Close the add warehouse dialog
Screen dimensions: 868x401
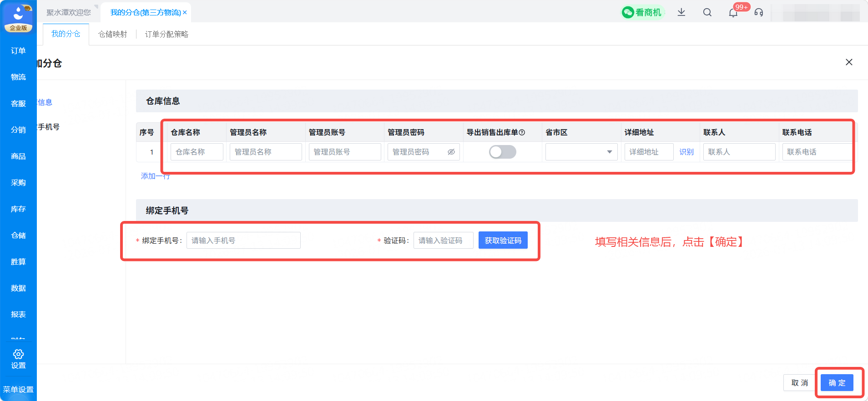tap(849, 62)
